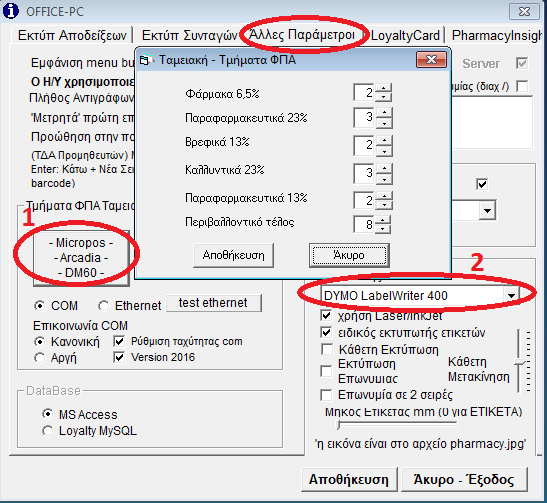Viewport: 547px width, 503px height.
Task: Choose the Loyalty MySQL database option
Action: click(47, 431)
